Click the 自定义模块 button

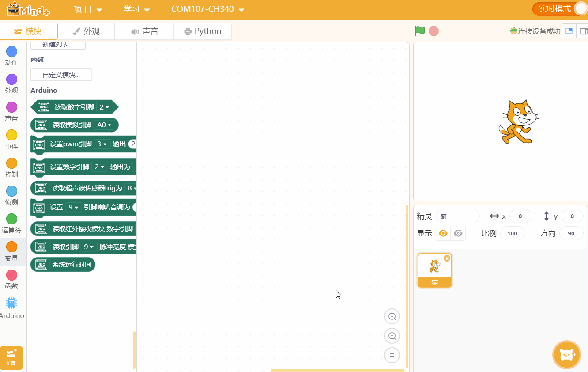tap(61, 75)
